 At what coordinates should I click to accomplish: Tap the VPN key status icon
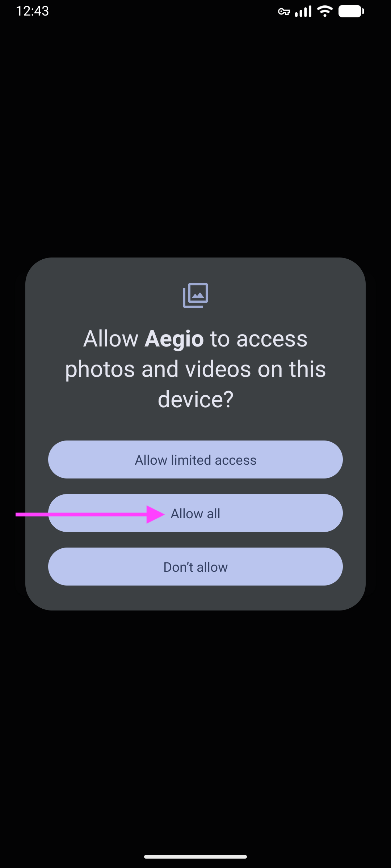pos(284,12)
